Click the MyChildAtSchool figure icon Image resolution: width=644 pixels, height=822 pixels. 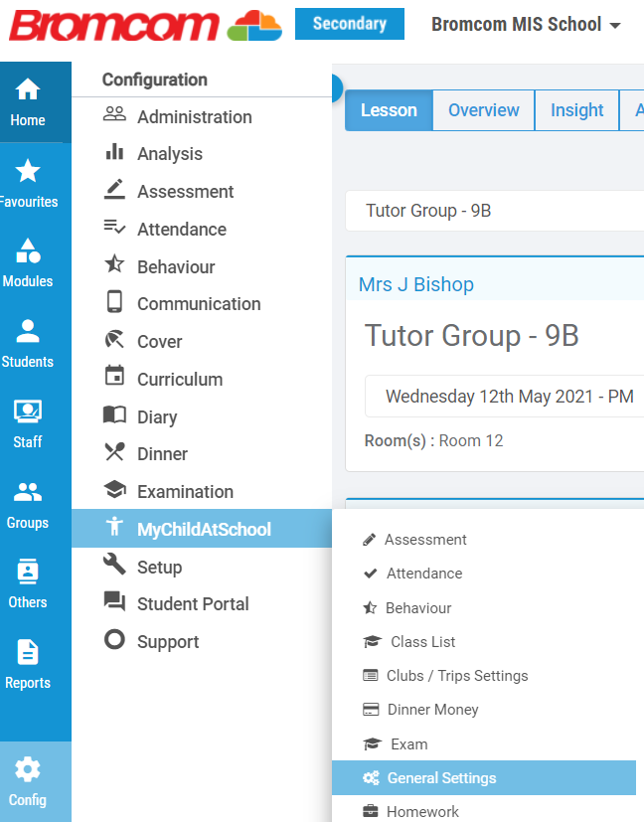114,526
